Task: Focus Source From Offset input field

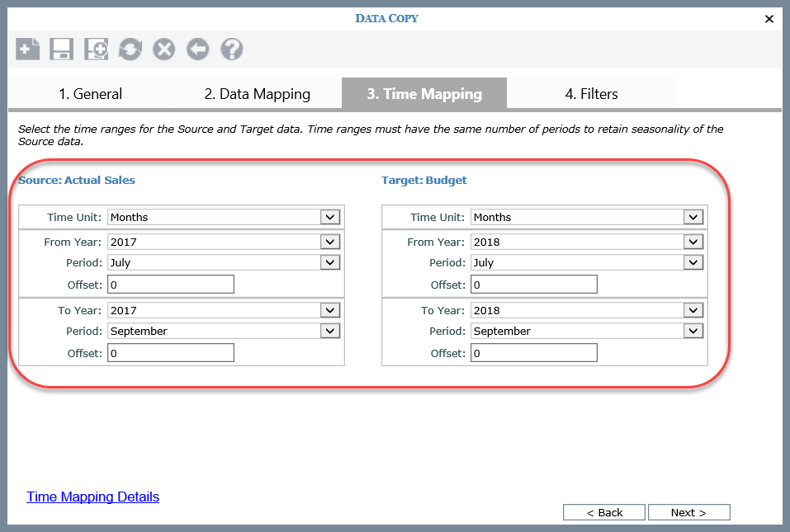Action: [x=171, y=285]
